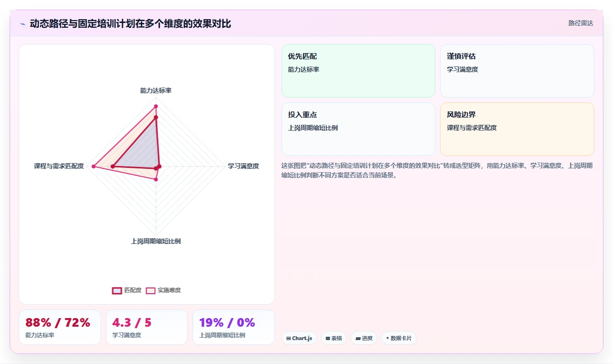Click the description paragraph starting 这张图把
The height and width of the screenshot is (364, 613).
(x=437, y=170)
